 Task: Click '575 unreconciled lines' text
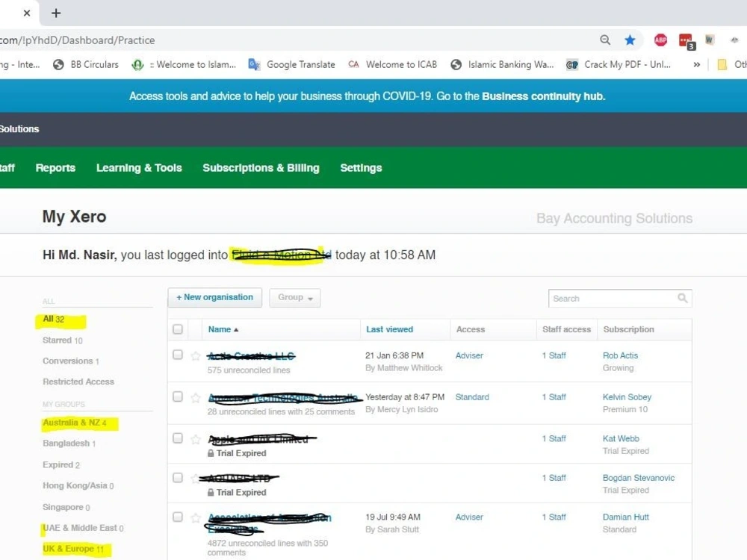(x=249, y=370)
